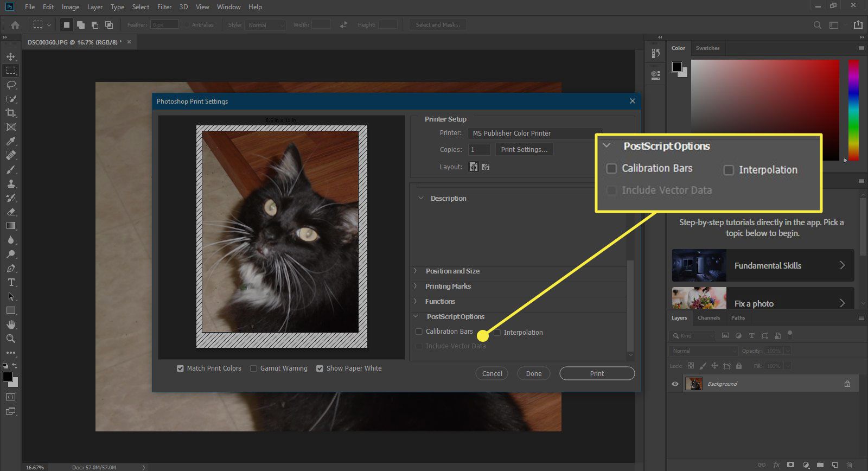Open Print Settings... button
This screenshot has height=471, width=868.
[x=524, y=150]
